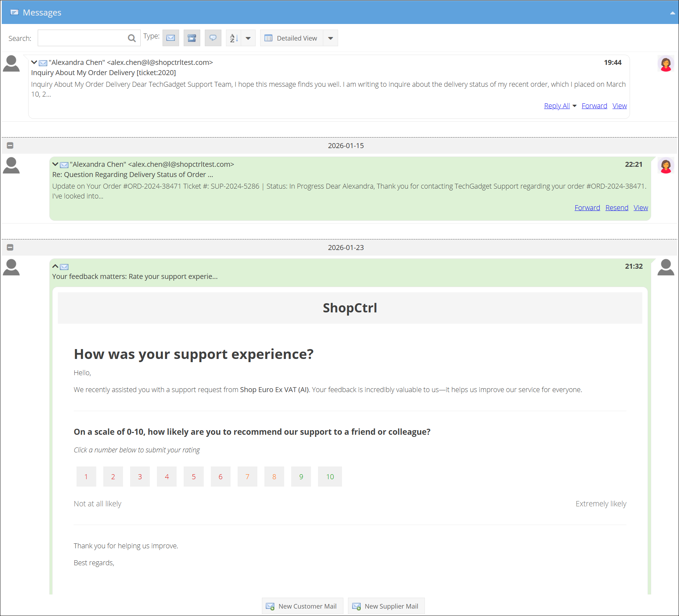This screenshot has height=616, width=679.
Task: Click the search magnifier icon
Action: [131, 38]
